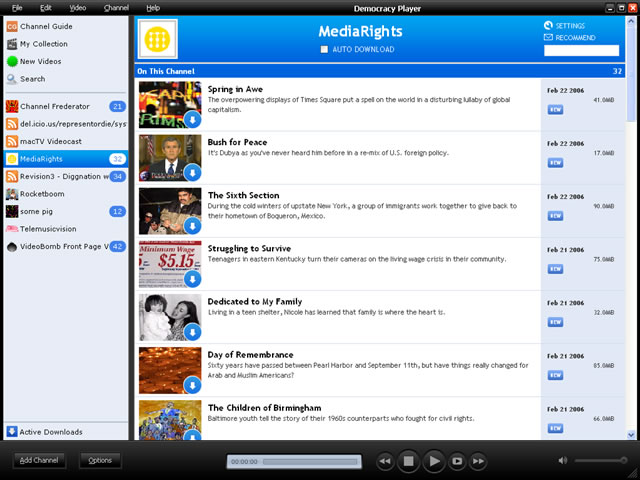Screen dimensions: 640x480
Task: Enable Auto Download checkbox
Action: pos(324,49)
